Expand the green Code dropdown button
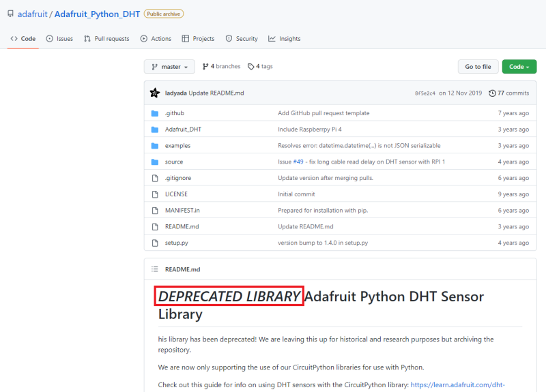 click(x=519, y=67)
